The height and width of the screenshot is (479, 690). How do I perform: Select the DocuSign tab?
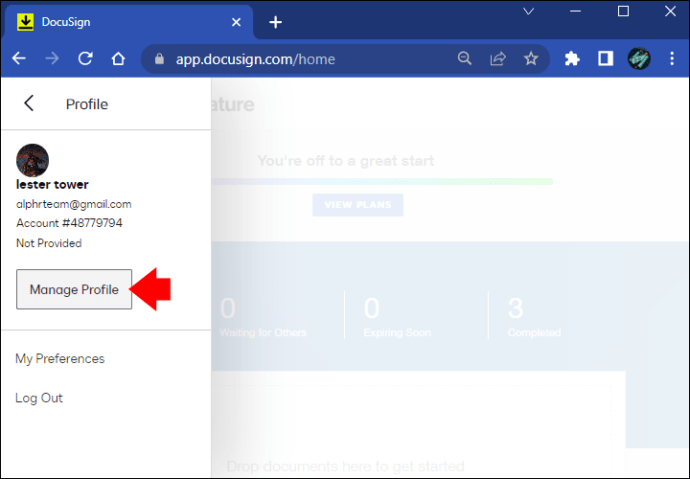click(128, 22)
